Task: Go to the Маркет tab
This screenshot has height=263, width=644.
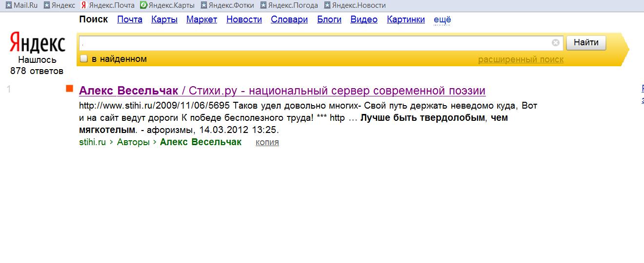Action: click(201, 19)
